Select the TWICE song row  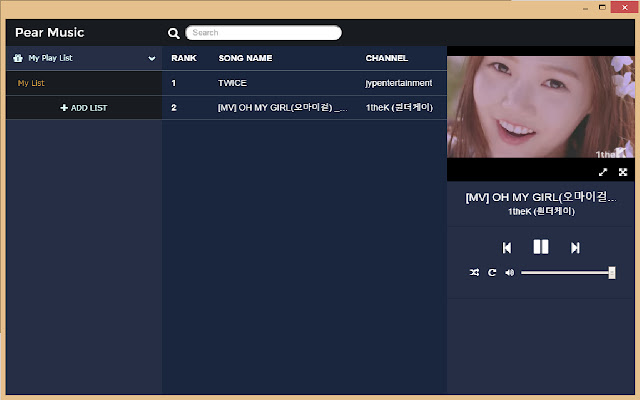tap(304, 83)
